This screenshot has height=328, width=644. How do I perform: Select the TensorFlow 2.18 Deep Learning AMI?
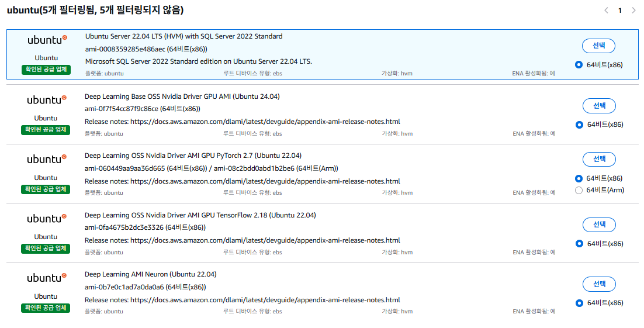[599, 225]
